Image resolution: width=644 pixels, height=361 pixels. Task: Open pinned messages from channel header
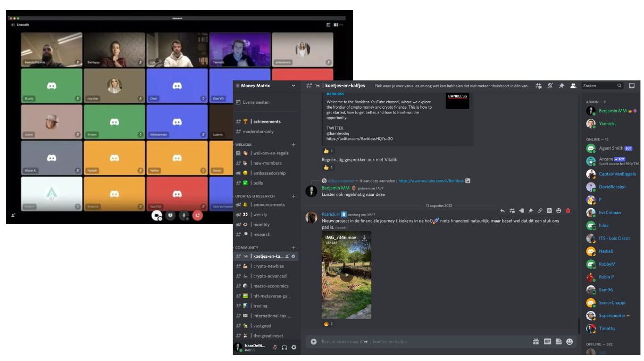tap(562, 86)
